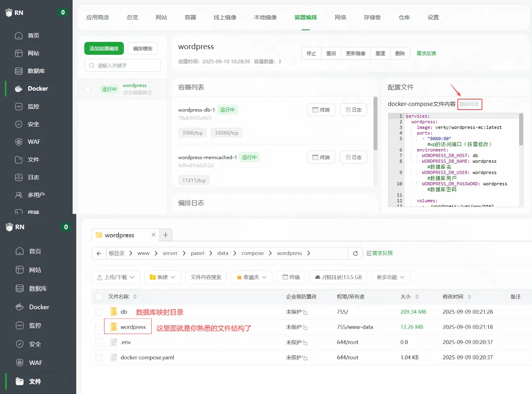
Task: Open the 收藏夹 dropdown
Action: [x=251, y=277]
